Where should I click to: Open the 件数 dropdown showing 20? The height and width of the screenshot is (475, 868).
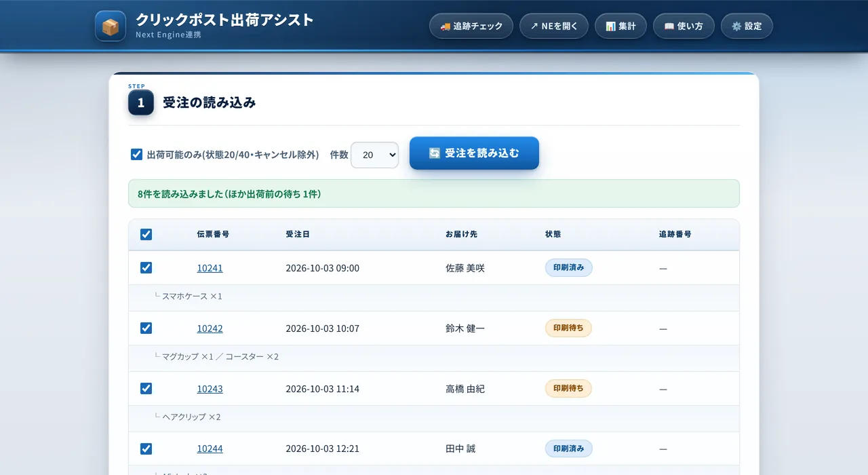coord(375,155)
